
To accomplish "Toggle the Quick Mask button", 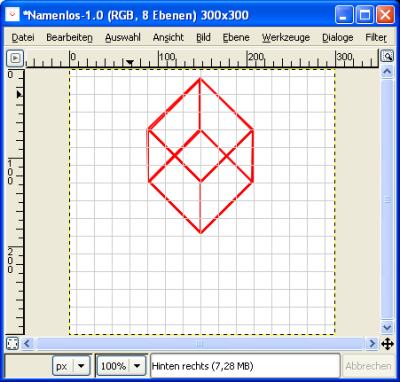I will point(13,343).
